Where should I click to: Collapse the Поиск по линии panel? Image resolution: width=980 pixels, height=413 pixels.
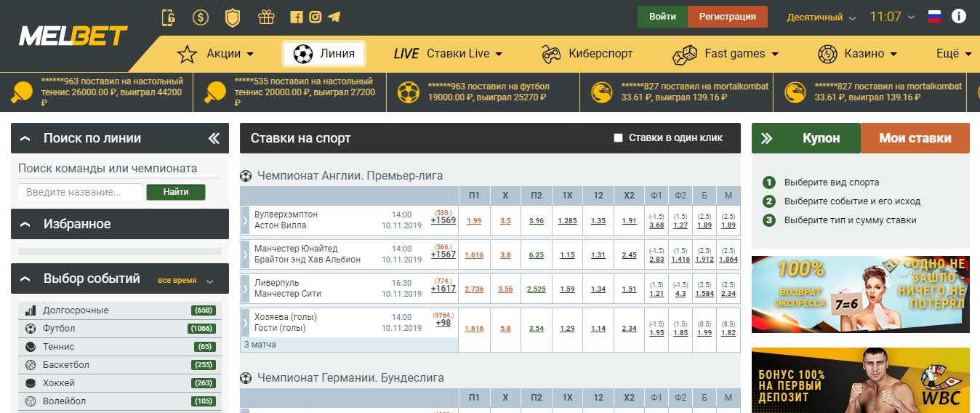25,138
